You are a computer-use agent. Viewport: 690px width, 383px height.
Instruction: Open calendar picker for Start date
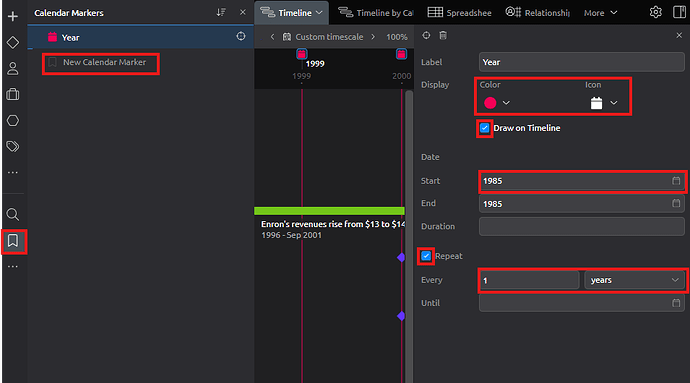click(676, 181)
